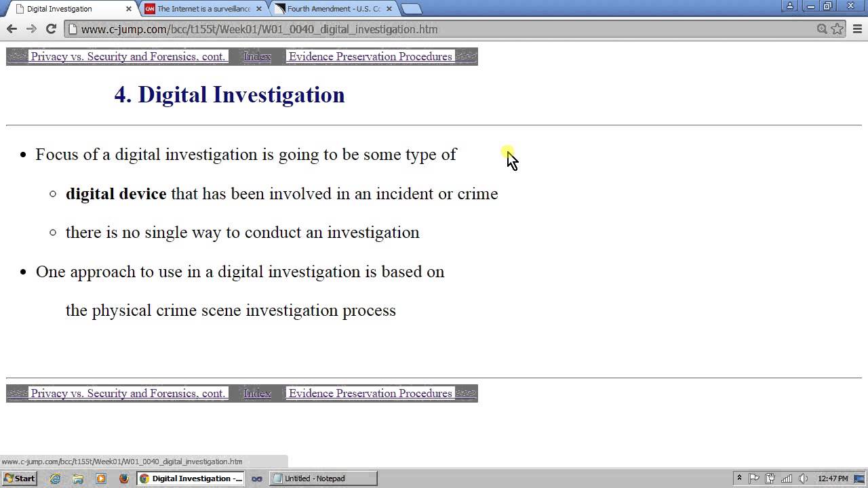
Task: Click the '4. Digital Investigation' heading
Action: (x=229, y=94)
